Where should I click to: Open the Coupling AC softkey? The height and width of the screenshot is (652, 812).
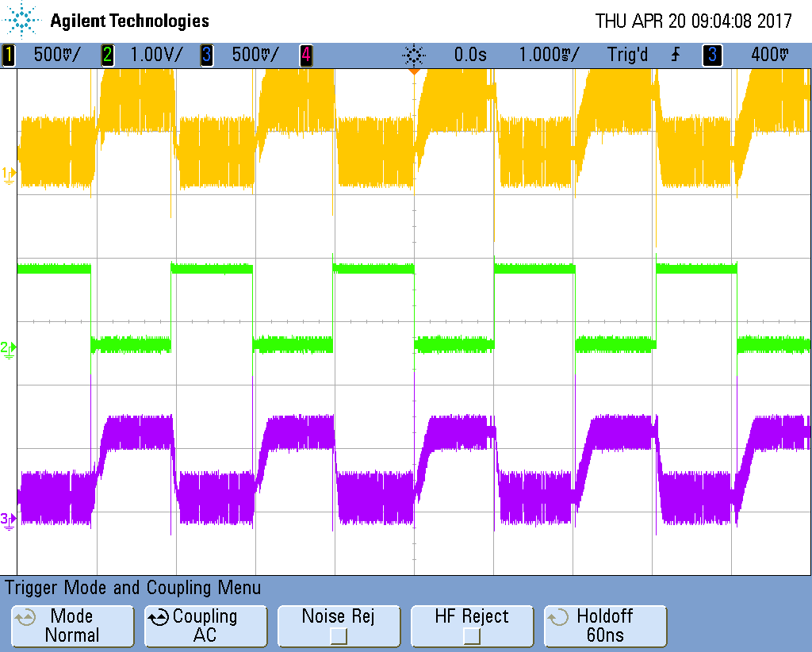pos(205,626)
